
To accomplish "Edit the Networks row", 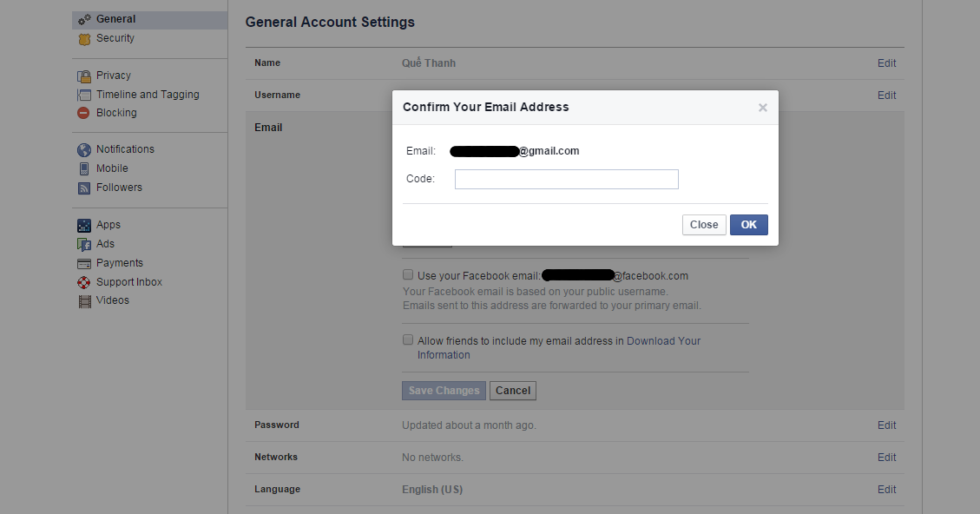I will tap(886, 457).
